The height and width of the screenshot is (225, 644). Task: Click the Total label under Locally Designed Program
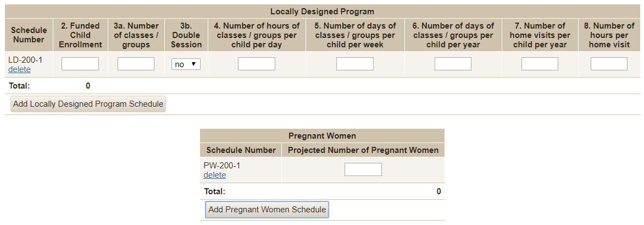tap(19, 86)
